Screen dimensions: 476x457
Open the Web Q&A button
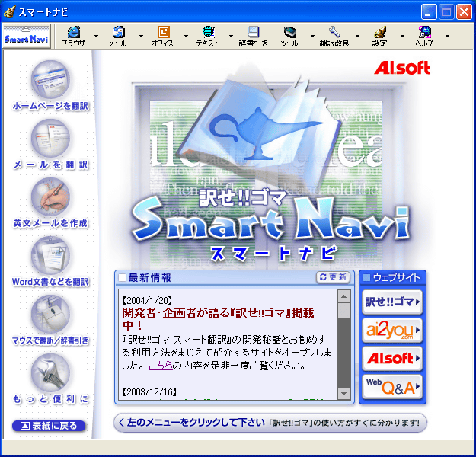[x=392, y=387]
